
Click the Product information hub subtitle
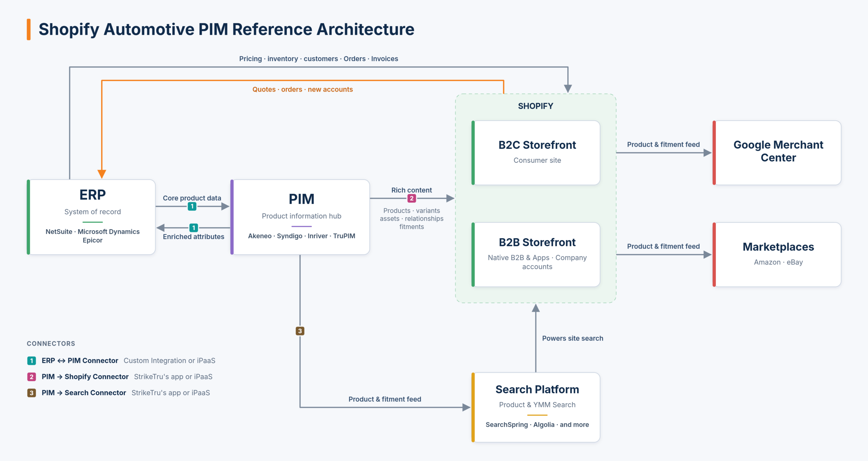301,216
